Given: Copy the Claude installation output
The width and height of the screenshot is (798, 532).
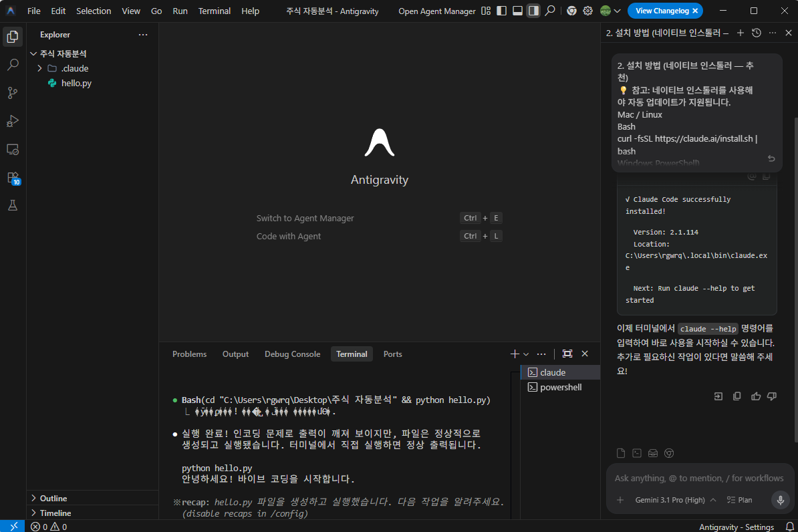Looking at the screenshot, I should 765,175.
